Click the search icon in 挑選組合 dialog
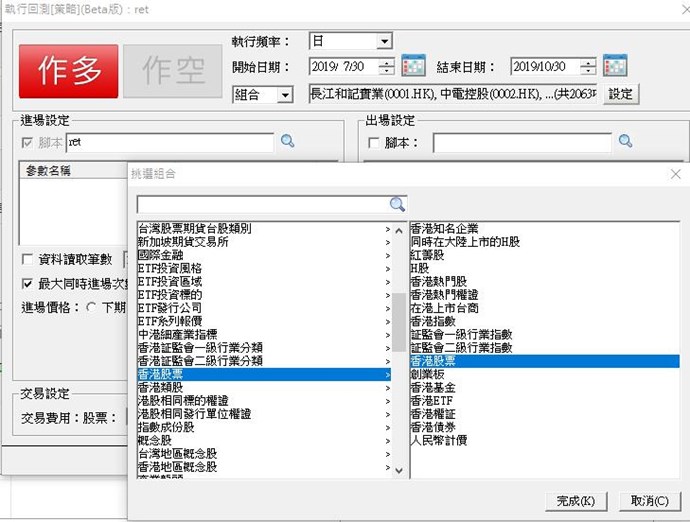 [x=397, y=204]
